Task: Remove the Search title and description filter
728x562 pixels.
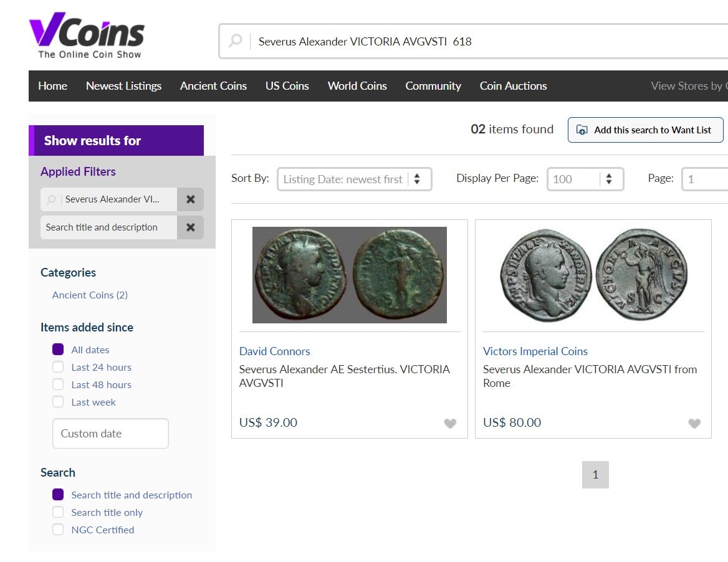Action: click(x=190, y=227)
